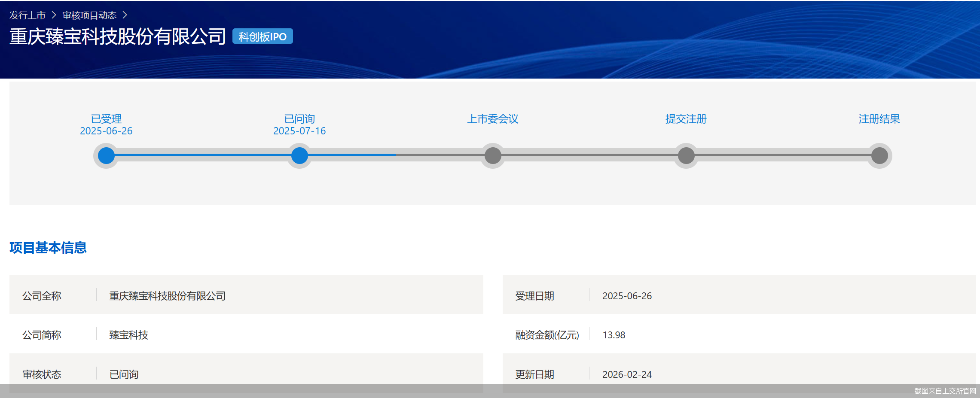980x398 pixels.
Task: Click the 科创板IPO badge
Action: click(x=263, y=36)
